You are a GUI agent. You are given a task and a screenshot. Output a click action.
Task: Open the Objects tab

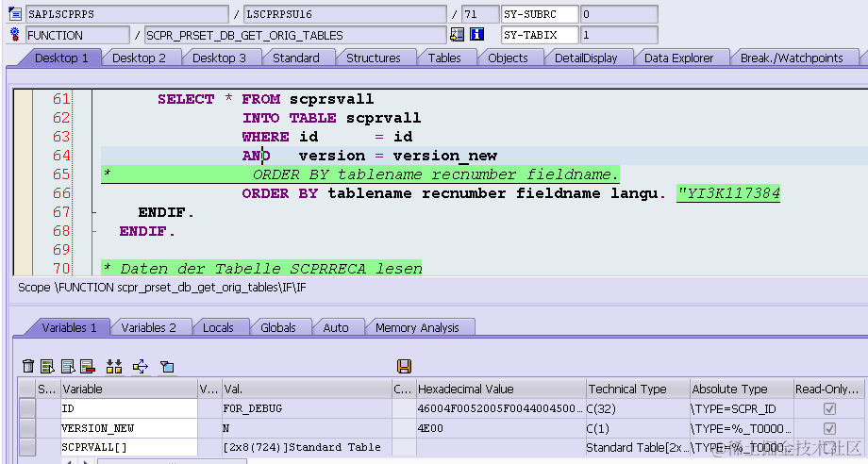[508, 58]
